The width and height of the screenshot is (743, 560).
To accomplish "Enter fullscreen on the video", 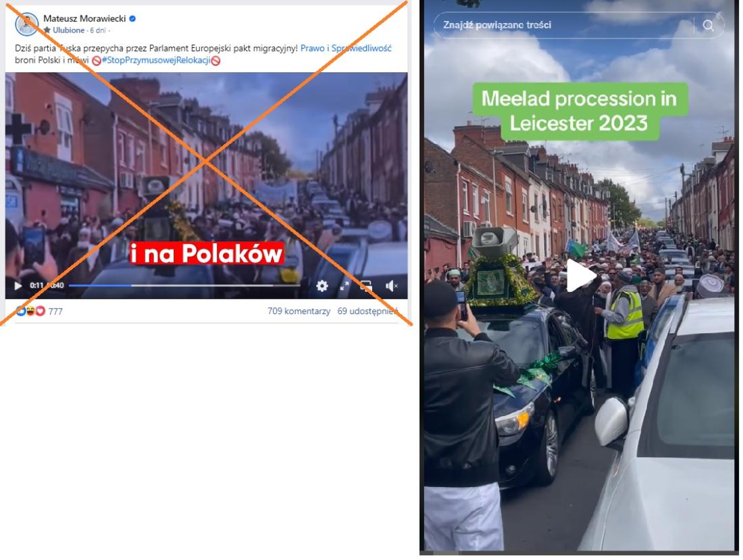I will pyautogui.click(x=344, y=286).
